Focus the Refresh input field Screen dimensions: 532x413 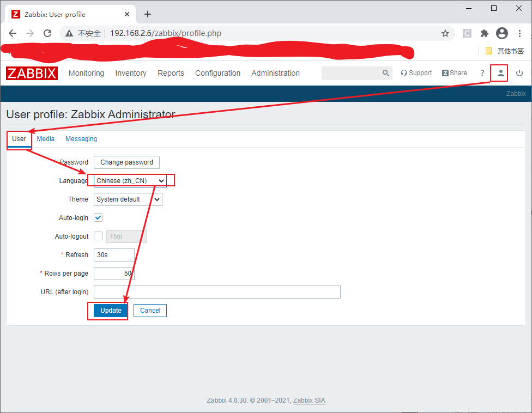pos(114,255)
